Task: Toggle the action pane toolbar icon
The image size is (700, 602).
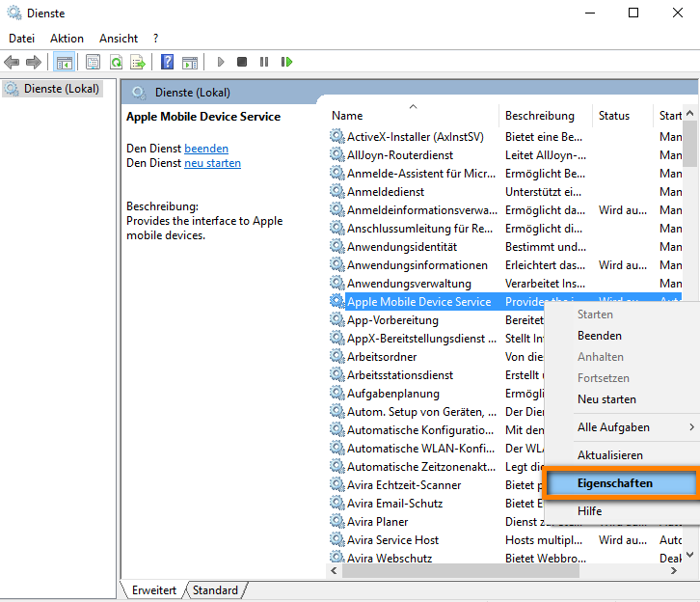Action: tap(190, 62)
